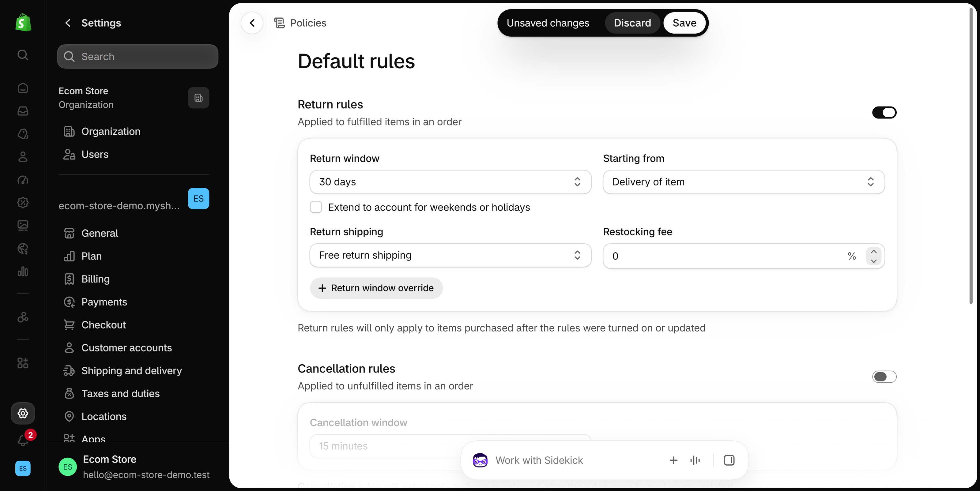This screenshot has width=980, height=491.
Task: Open Discounts badge icon in rail
Action: pyautogui.click(x=23, y=203)
